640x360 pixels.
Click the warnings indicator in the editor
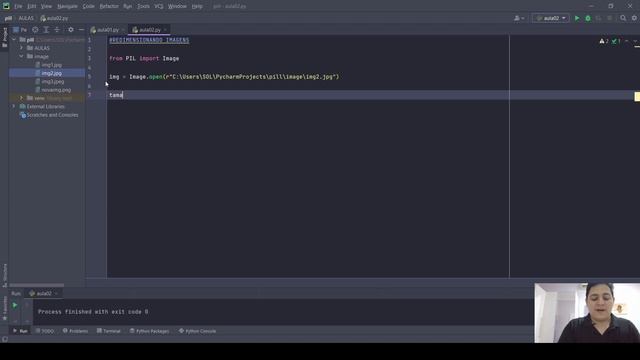tap(604, 41)
